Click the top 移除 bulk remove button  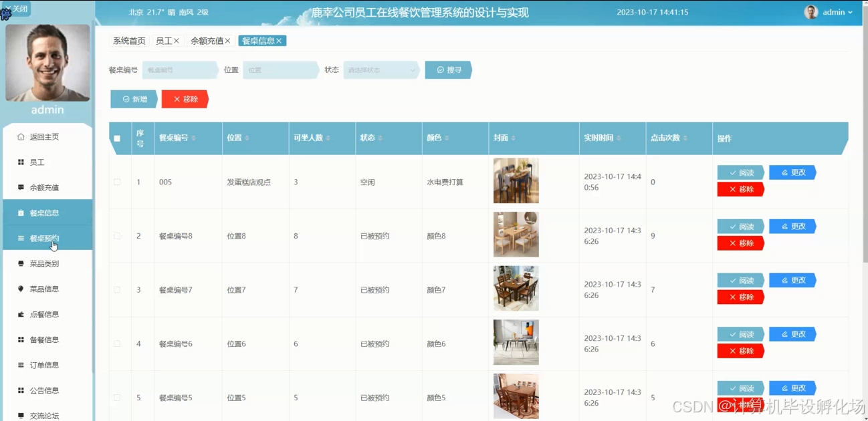(185, 99)
